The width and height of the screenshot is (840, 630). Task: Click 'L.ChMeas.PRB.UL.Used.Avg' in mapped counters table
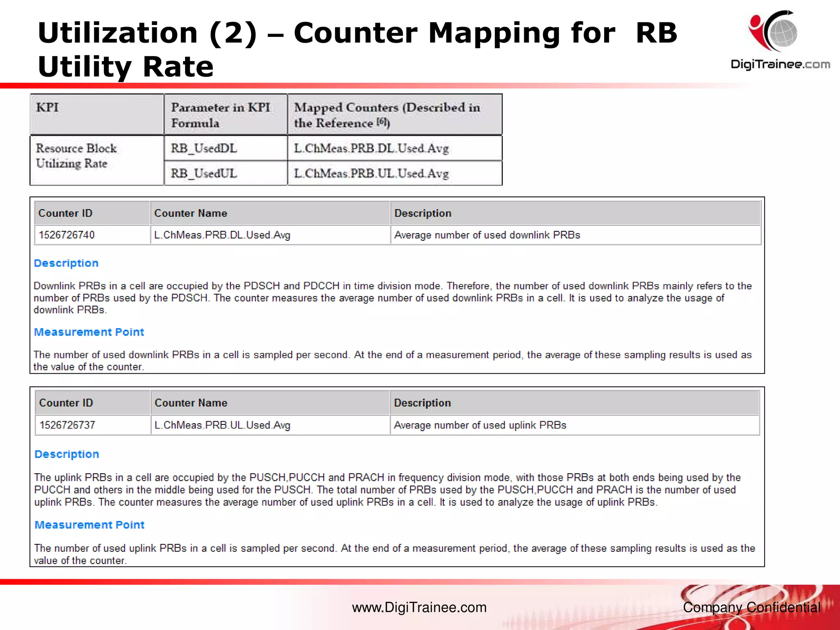click(395, 173)
